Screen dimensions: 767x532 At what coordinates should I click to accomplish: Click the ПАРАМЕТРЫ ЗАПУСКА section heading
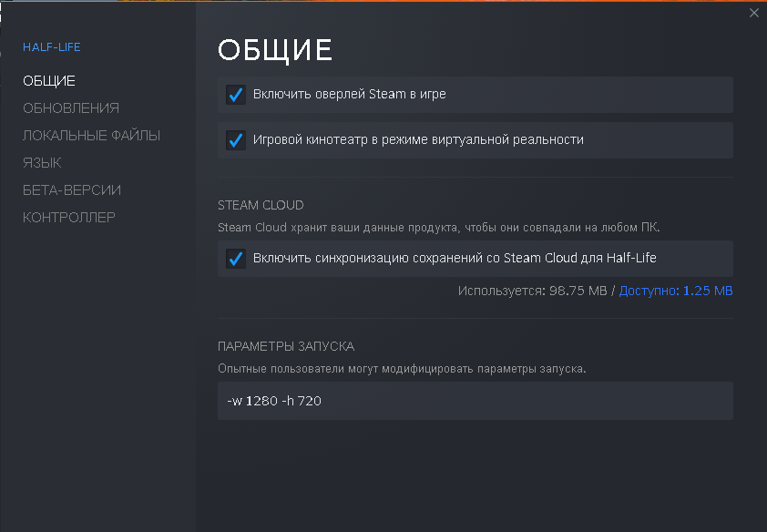point(286,346)
